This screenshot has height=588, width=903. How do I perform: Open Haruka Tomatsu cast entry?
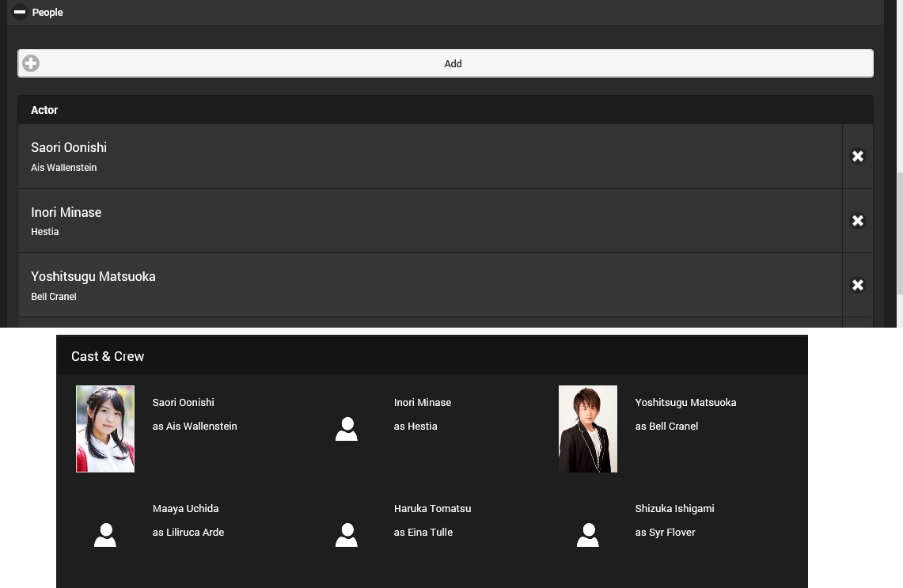point(432,509)
